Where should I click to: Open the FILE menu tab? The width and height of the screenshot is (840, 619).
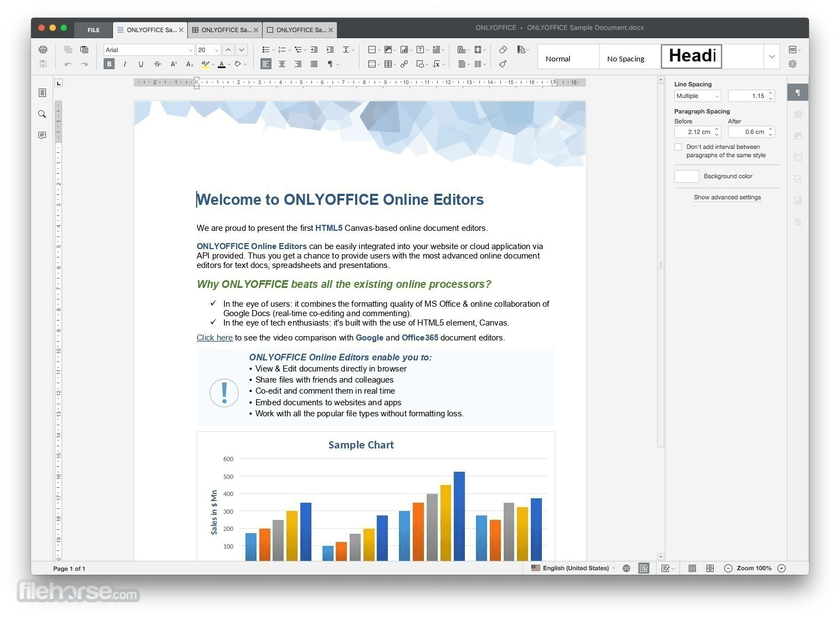tap(94, 30)
